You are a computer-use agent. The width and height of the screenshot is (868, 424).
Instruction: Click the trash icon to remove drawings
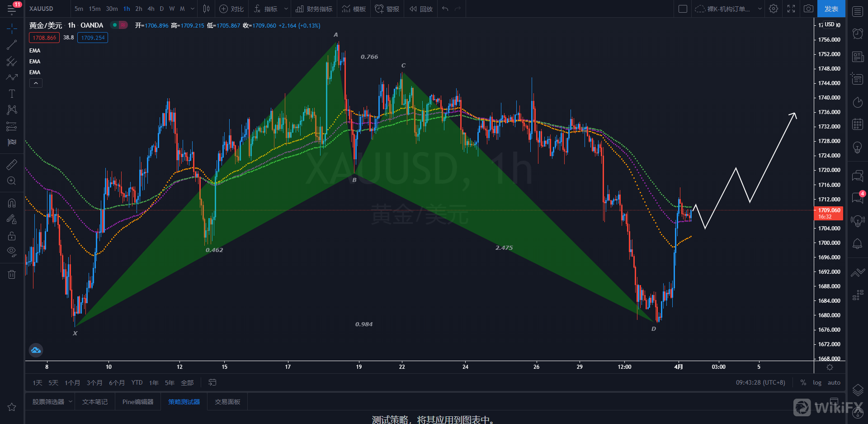point(12,274)
